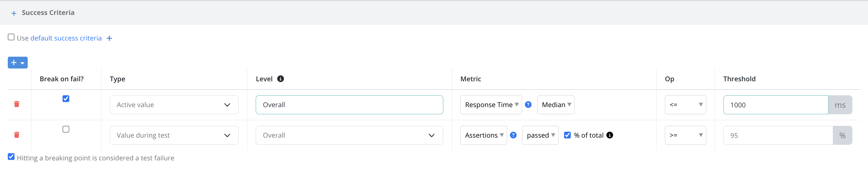Click info icon next to % of total
868x175 pixels.
tap(609, 135)
